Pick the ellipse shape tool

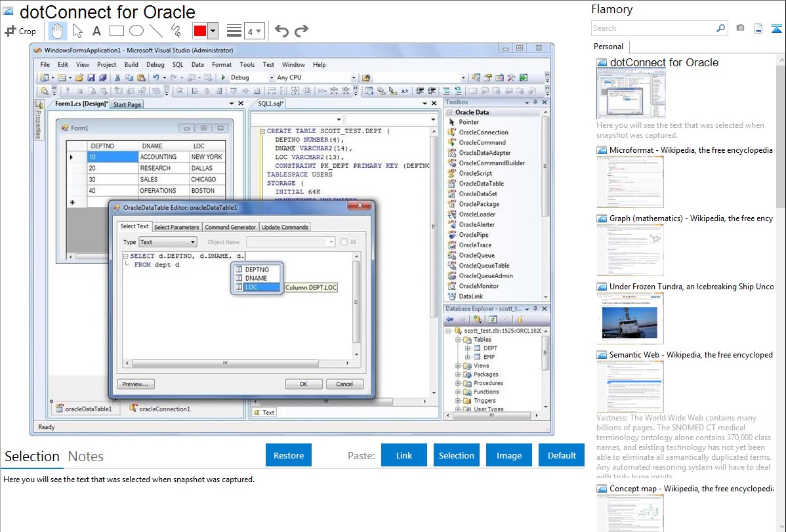click(136, 31)
